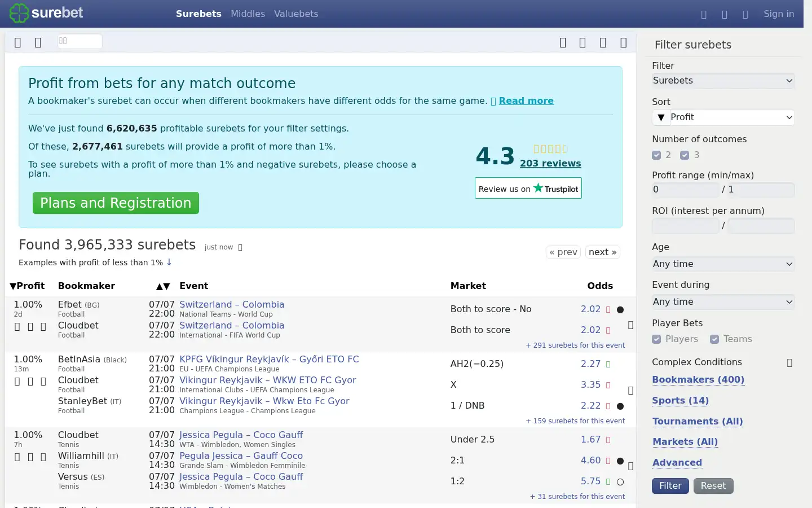Viewport: 812px width, 508px height.
Task: Click middle icon under the Pegula surebet's 1.00% profit
Action: [30, 457]
